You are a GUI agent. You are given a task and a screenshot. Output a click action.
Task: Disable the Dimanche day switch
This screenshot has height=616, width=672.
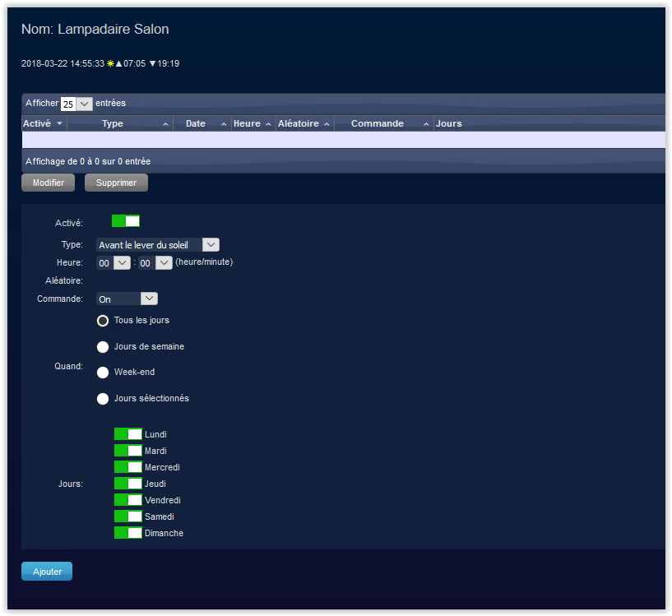[128, 533]
